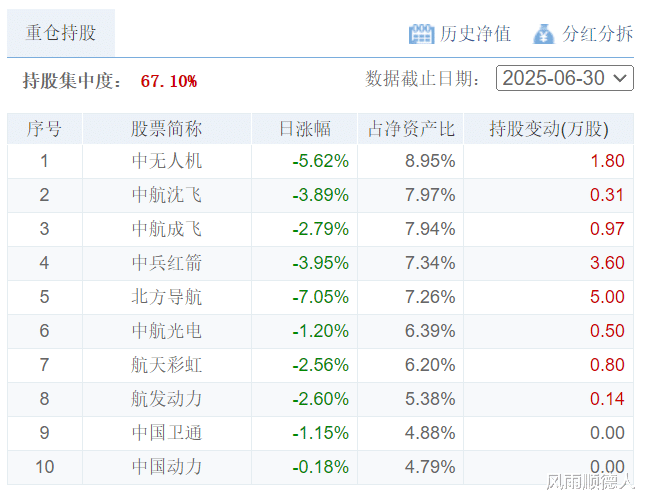Image resolution: width=645 pixels, height=503 pixels.
Task: Click the 序号 column header
Action: [44, 129]
